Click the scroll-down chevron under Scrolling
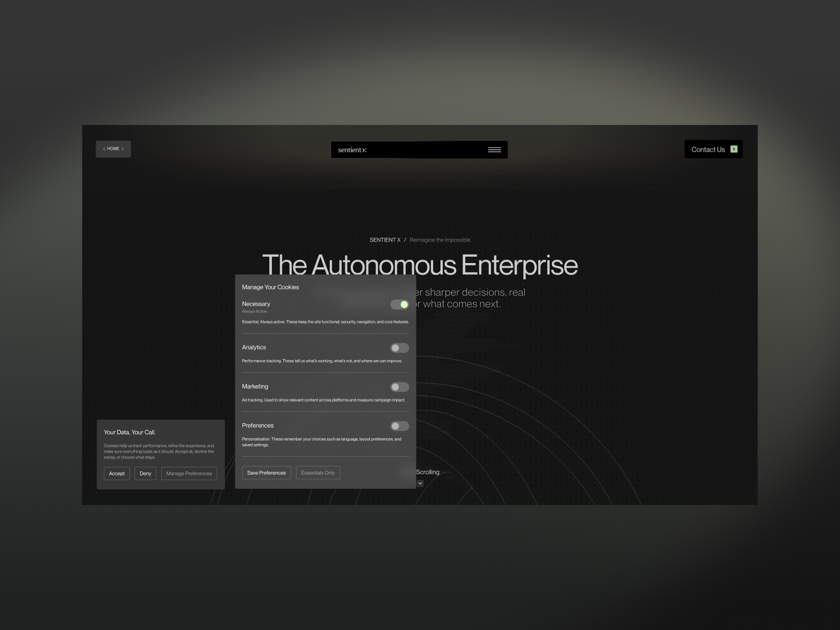 420,483
